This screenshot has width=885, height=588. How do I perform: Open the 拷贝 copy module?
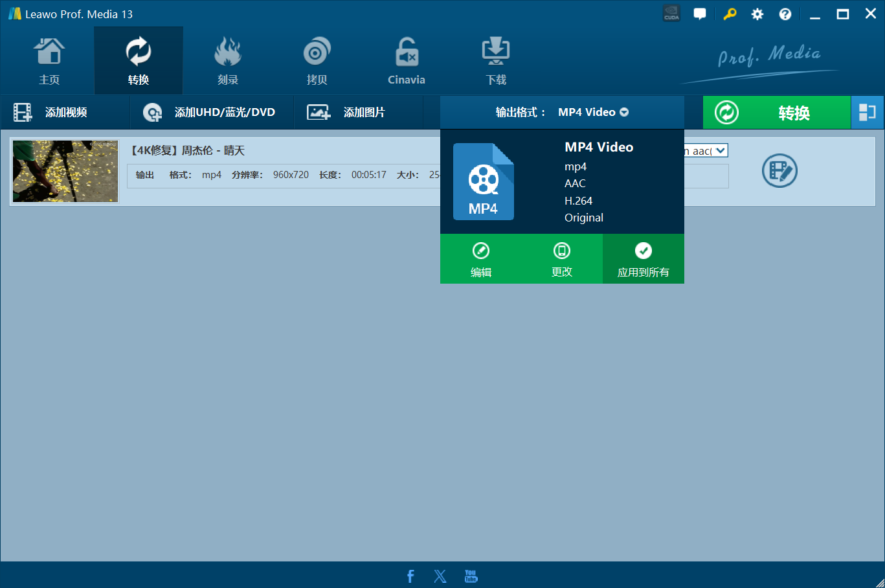pyautogui.click(x=317, y=62)
